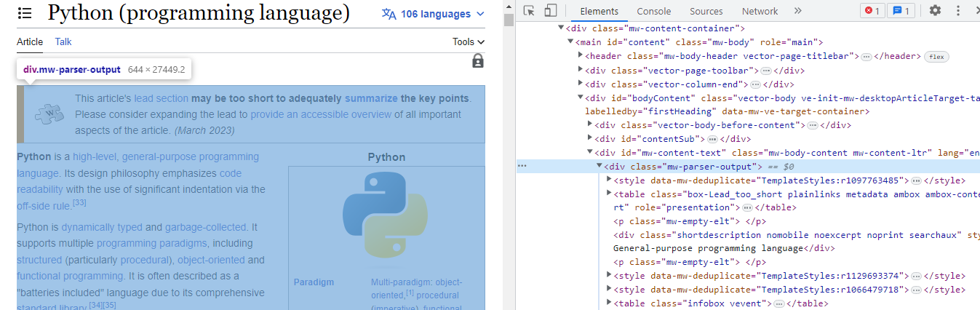Image resolution: width=980 pixels, height=310 pixels.
Task: Expand ellipsis in vector-body-before-content div
Action: (x=812, y=125)
